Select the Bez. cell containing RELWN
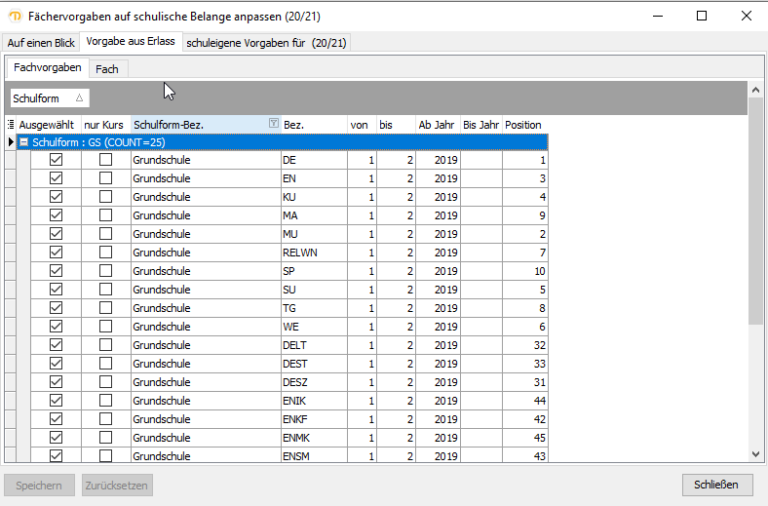 [312, 253]
